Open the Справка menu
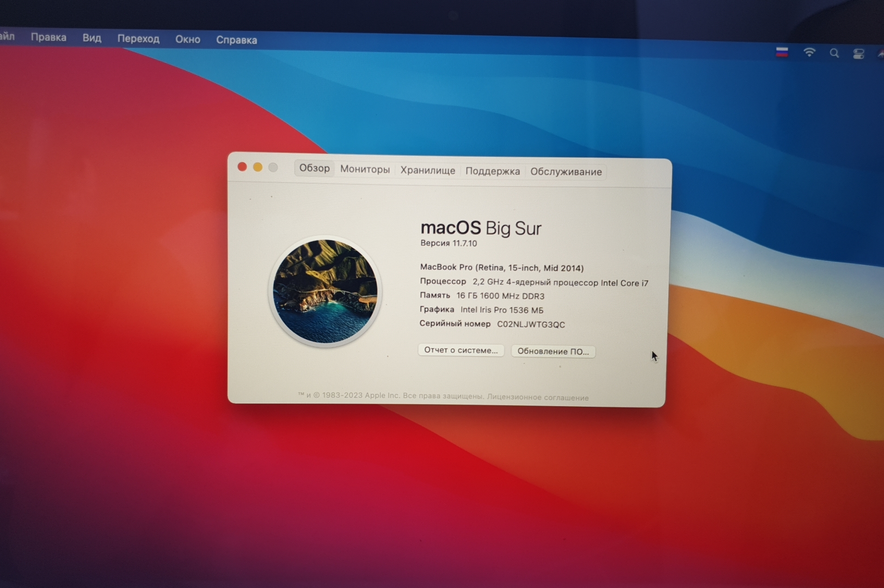Image resolution: width=884 pixels, height=588 pixels. pyautogui.click(x=236, y=40)
